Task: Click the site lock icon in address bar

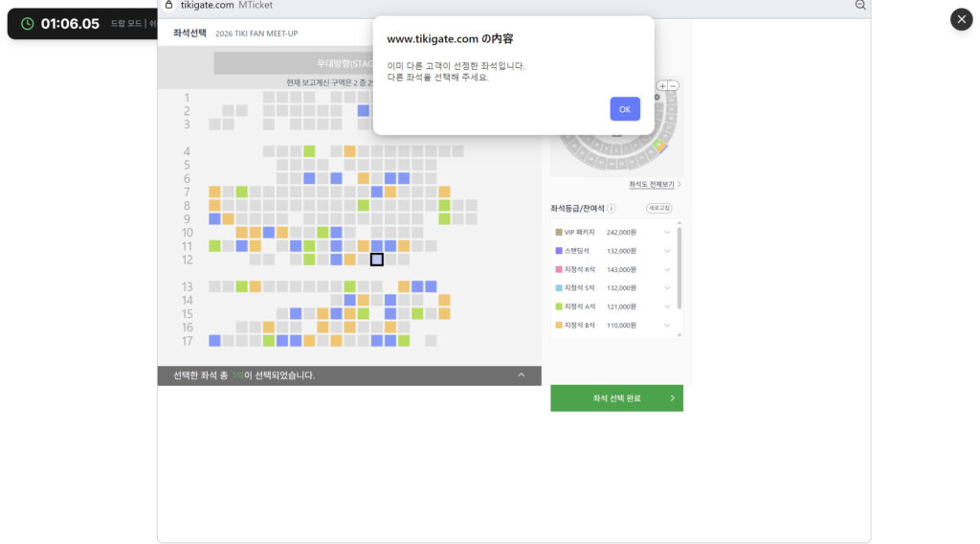Action: click(x=169, y=5)
